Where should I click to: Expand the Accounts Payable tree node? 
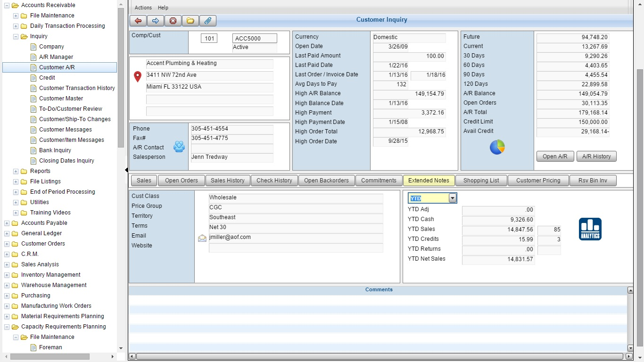pyautogui.click(x=7, y=223)
